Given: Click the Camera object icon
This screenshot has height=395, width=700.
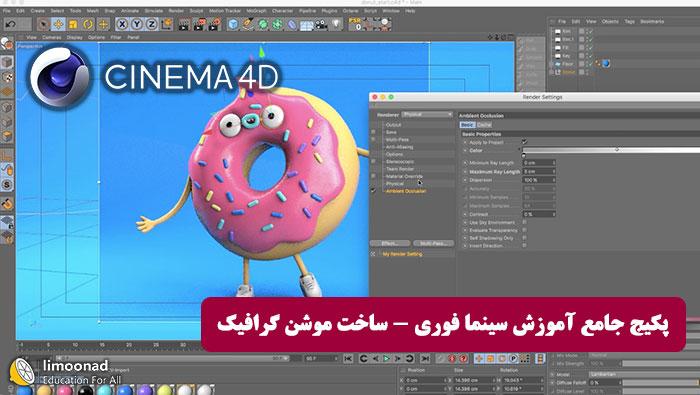Looking at the screenshot, I should 321,24.
